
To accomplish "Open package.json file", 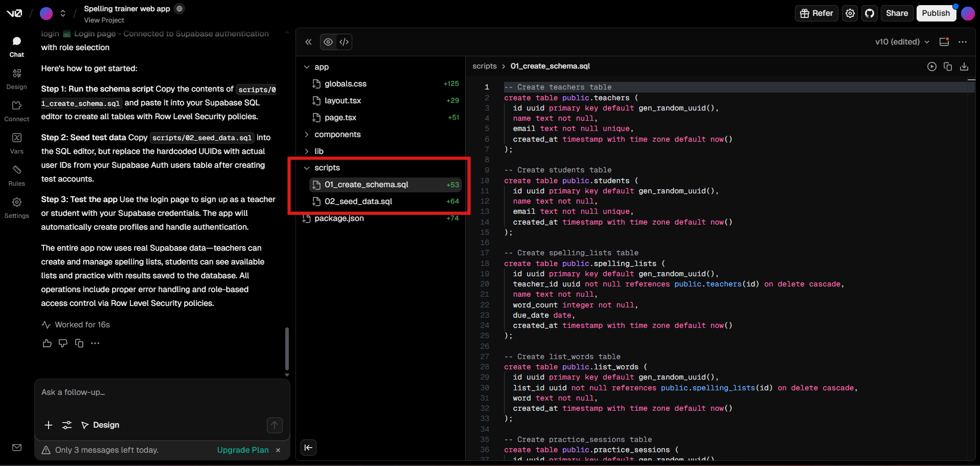I will coord(382,218).
